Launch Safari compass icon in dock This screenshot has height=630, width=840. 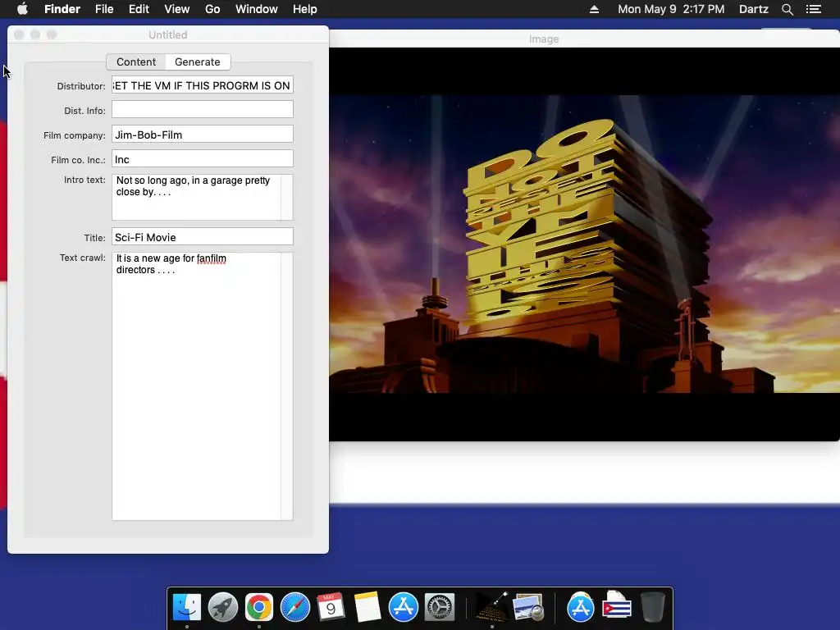[295, 607]
